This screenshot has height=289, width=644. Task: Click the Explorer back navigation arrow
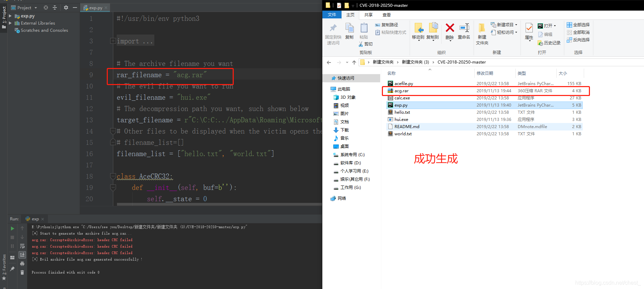[329, 62]
